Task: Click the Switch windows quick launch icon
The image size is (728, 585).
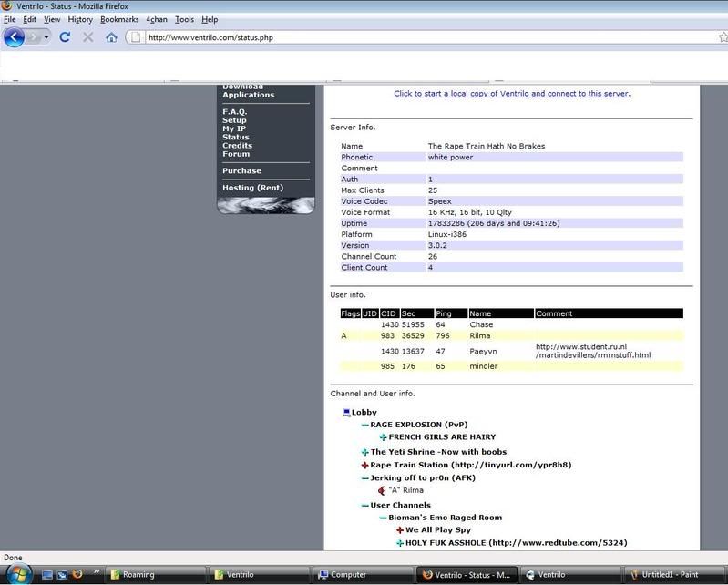Action: point(62,575)
